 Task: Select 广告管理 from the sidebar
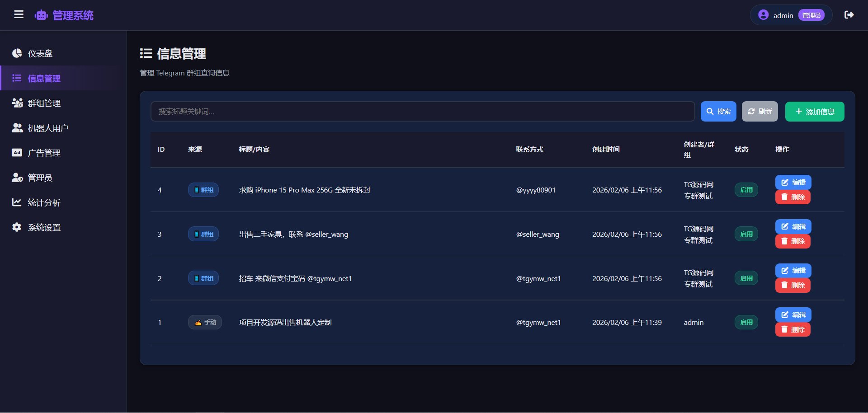(44, 153)
